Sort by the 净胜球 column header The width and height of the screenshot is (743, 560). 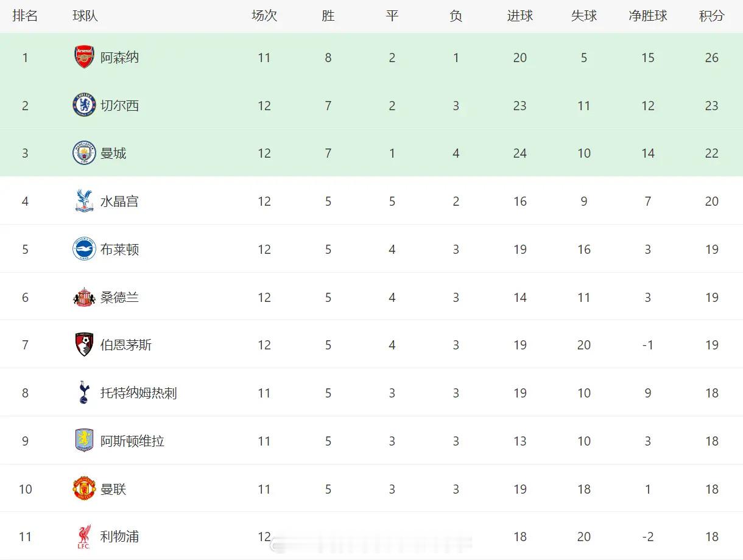point(647,16)
